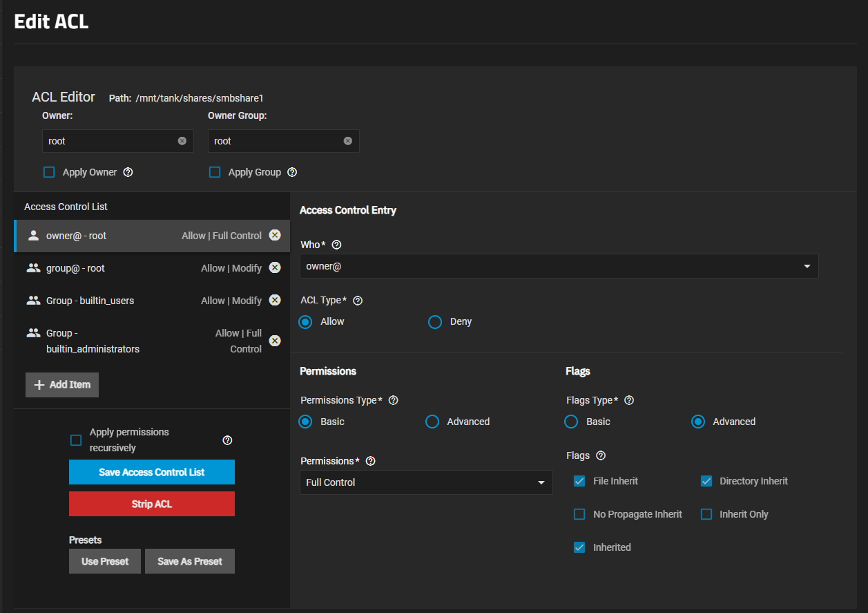Clear the Owner Group field value
This screenshot has width=868, height=613.
[348, 141]
